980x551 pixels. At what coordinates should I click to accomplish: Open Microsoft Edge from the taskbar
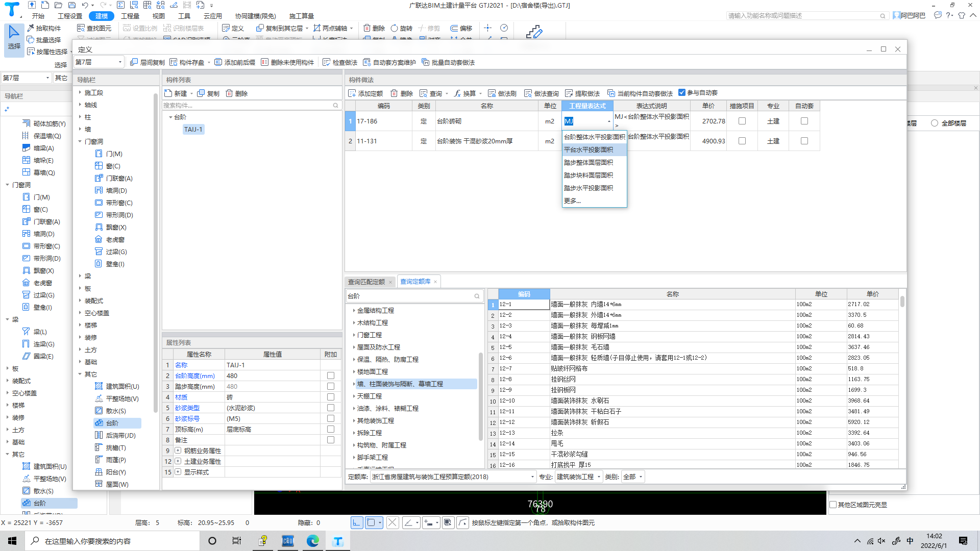[312, 541]
